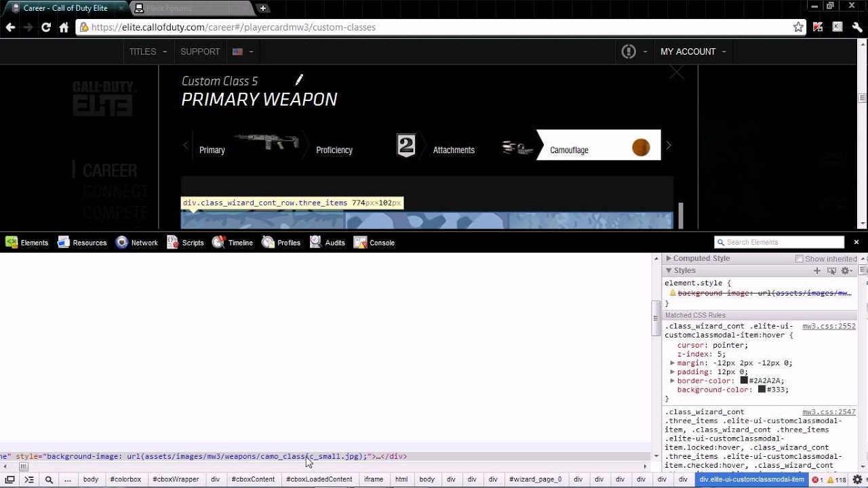Screen dimensions: 868x488
Task: Click the #333 background color swatch
Action: click(762, 389)
